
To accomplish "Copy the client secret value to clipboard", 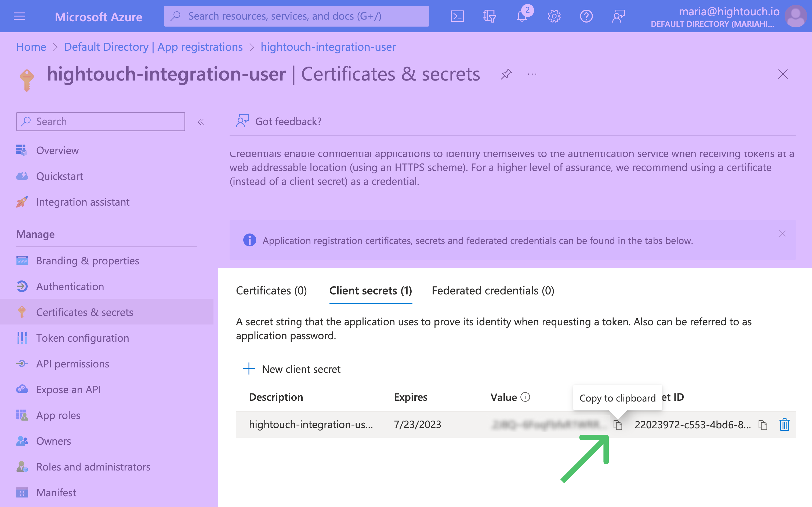I will point(618,425).
